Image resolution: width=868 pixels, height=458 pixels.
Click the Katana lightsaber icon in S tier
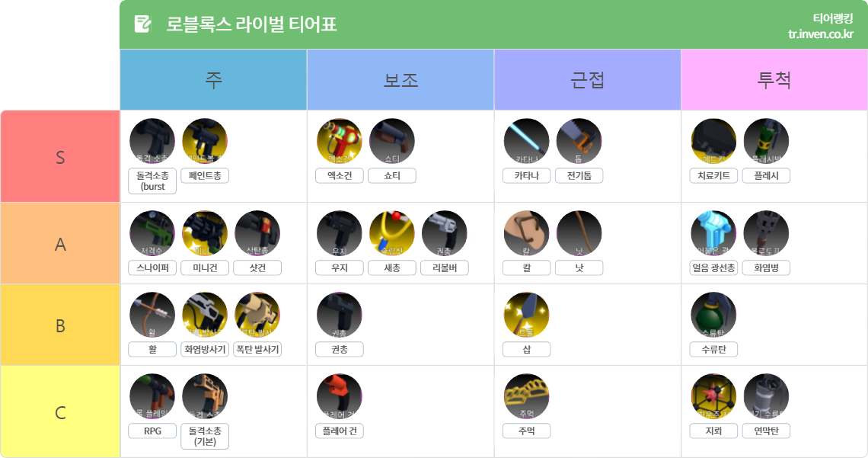pos(526,141)
